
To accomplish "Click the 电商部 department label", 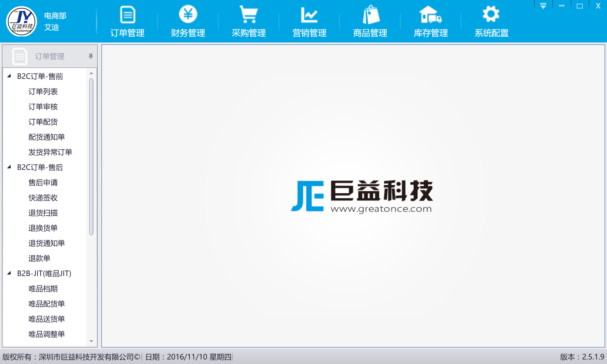I will (55, 16).
